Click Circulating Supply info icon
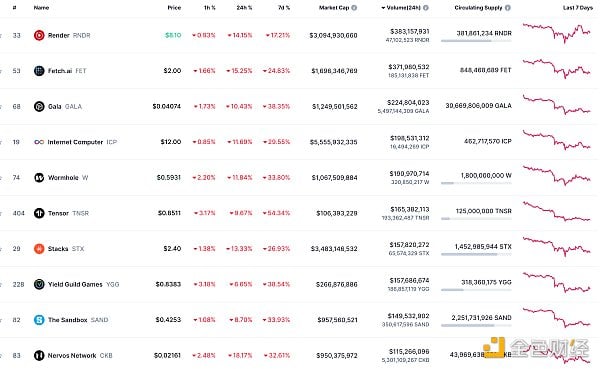The width and height of the screenshot is (600, 369). (x=508, y=8)
